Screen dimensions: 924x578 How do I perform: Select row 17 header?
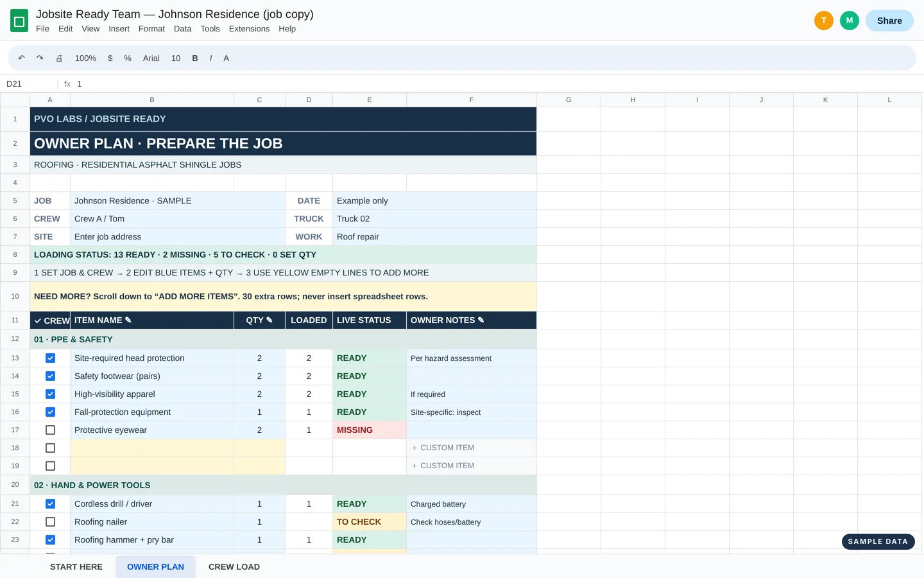click(x=15, y=430)
